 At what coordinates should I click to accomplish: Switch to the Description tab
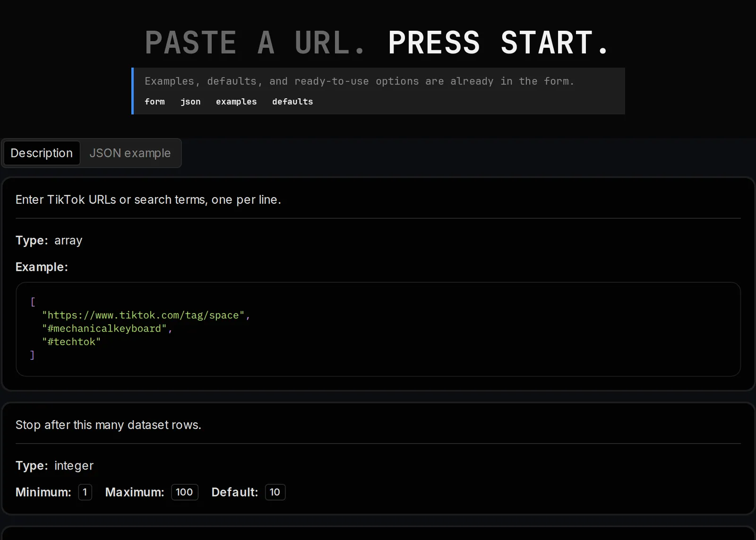(x=42, y=153)
